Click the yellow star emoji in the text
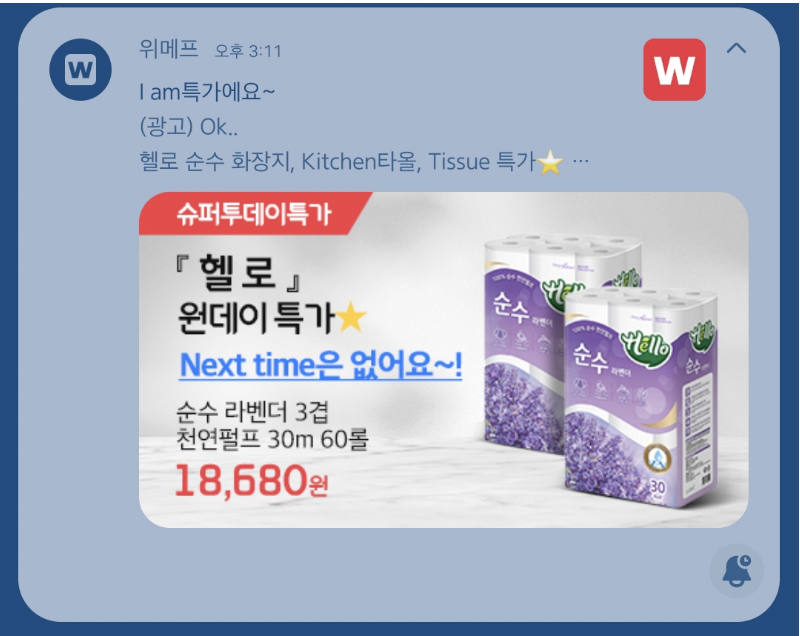Viewport: 800px width, 636px height. [551, 162]
